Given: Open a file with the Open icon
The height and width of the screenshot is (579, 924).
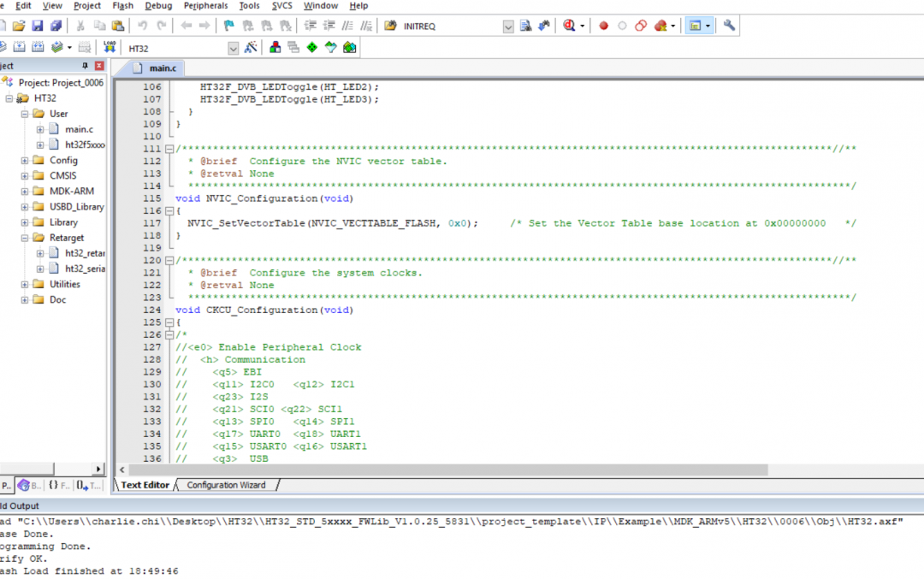Looking at the screenshot, I should point(19,26).
